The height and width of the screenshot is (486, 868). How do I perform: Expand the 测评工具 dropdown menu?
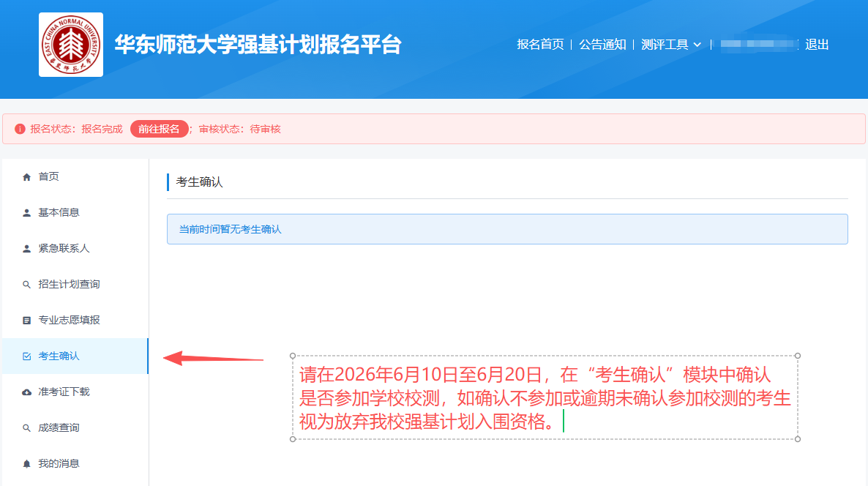click(671, 45)
